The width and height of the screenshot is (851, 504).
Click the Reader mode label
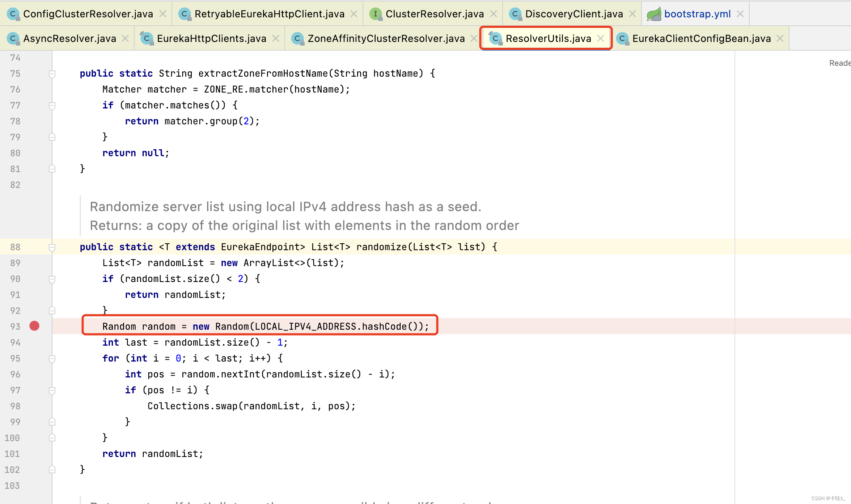coord(839,63)
